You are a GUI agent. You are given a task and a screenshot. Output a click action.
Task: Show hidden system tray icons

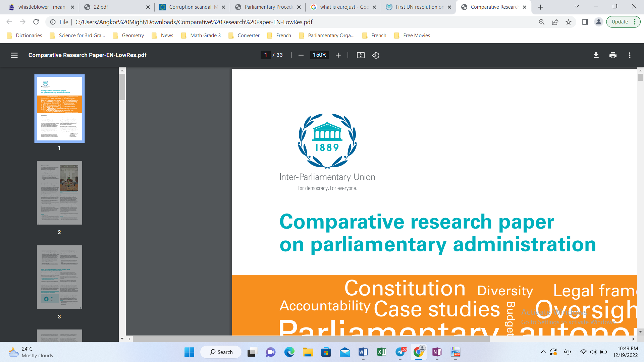[x=543, y=352]
